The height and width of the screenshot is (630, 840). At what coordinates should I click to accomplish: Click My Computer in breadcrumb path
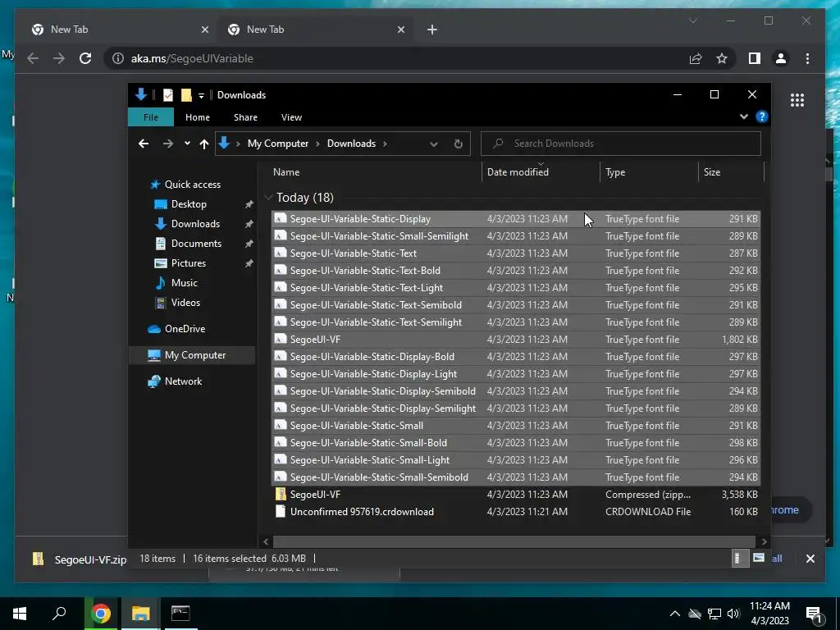point(277,144)
